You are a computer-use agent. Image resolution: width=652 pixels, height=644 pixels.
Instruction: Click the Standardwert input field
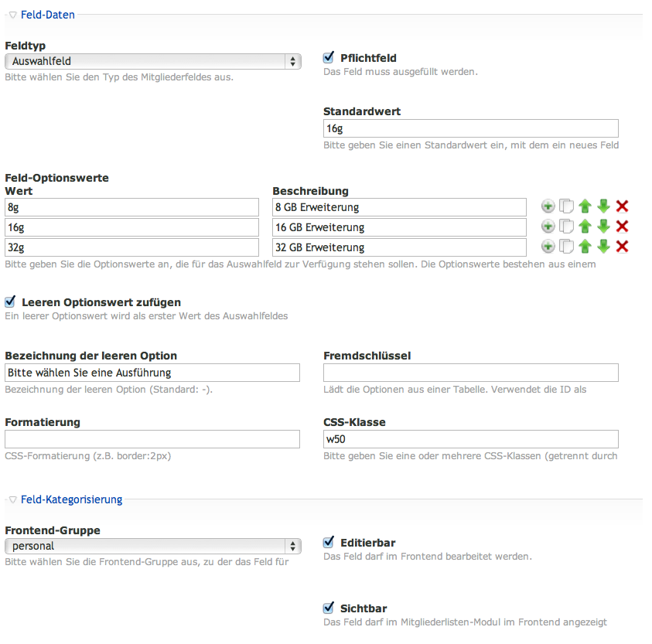[470, 128]
